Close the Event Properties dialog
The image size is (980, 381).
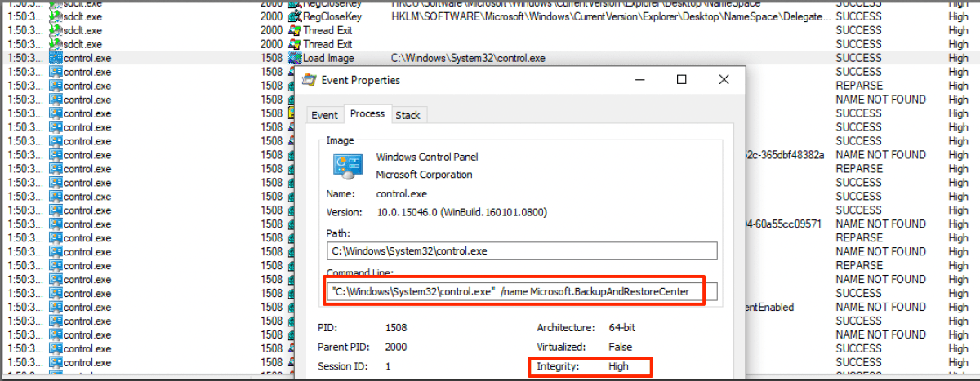724,80
